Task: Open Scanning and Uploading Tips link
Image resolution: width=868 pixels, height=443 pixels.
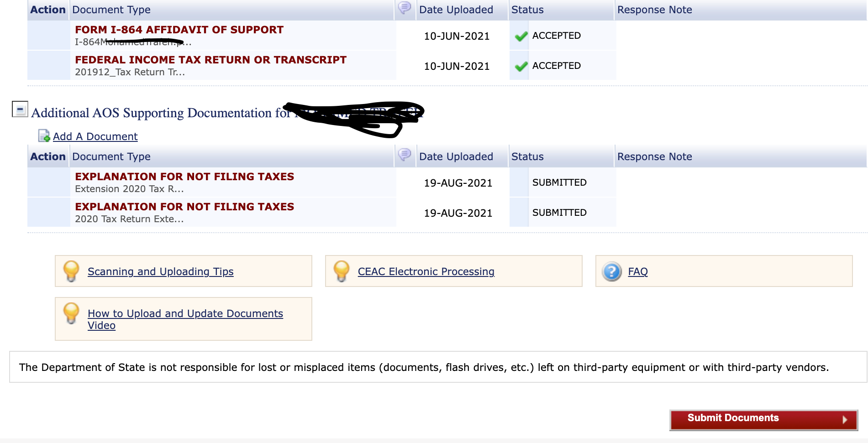Action: [x=160, y=271]
